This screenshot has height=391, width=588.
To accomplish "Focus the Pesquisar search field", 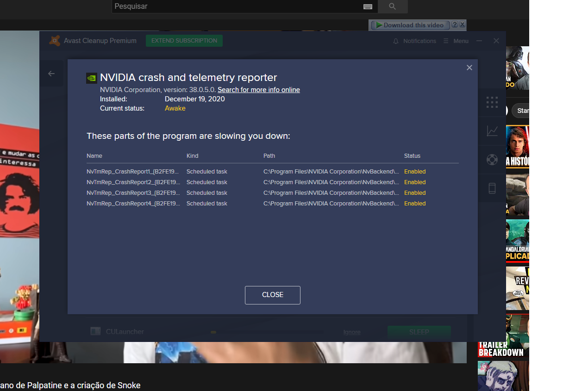I will pos(236,6).
